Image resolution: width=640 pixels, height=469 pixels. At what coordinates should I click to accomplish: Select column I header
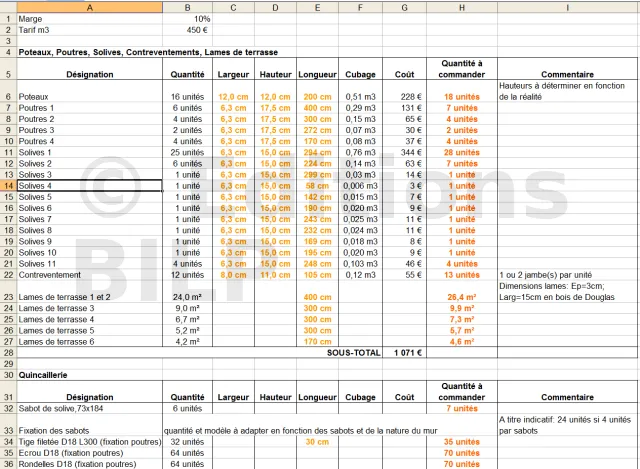[567, 6]
